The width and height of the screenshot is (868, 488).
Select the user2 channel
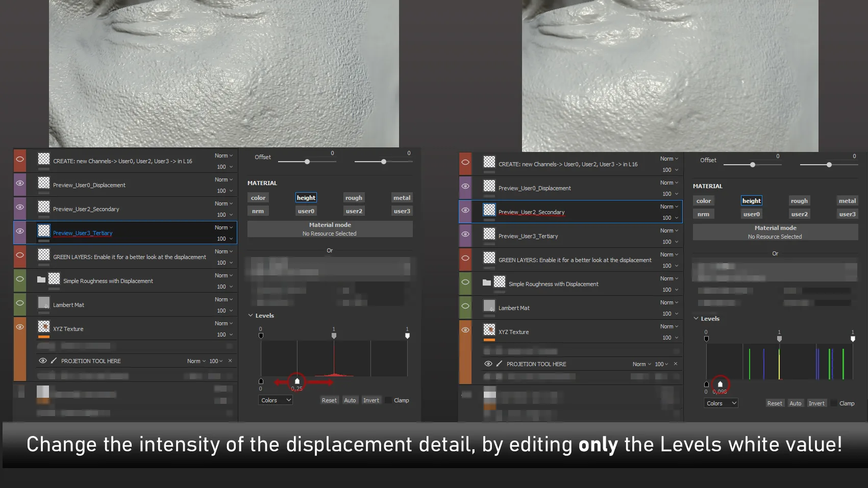click(354, 211)
